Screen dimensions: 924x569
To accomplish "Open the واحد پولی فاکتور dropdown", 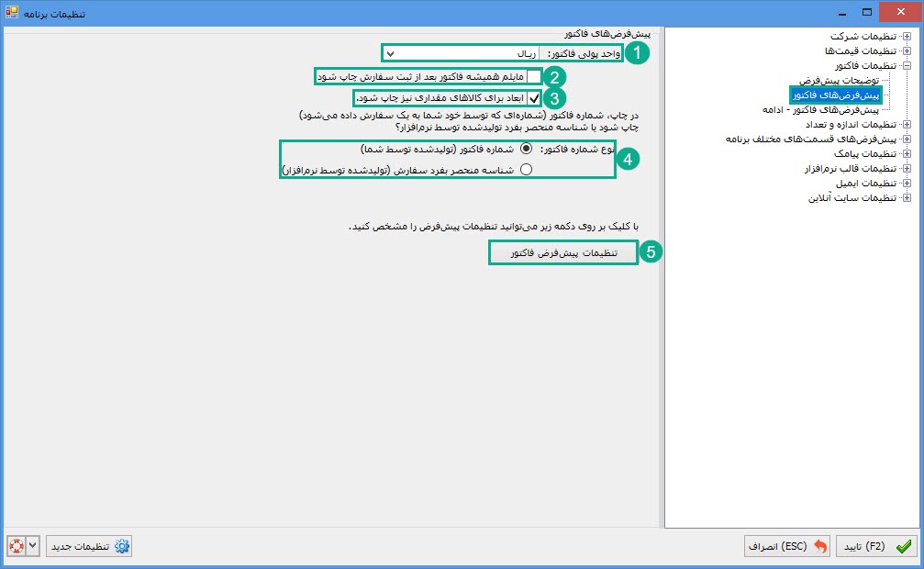I will tap(390, 53).
